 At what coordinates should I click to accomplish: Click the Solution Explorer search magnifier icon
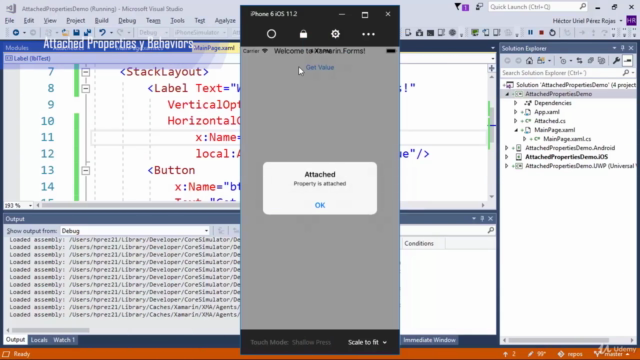tap(626, 73)
